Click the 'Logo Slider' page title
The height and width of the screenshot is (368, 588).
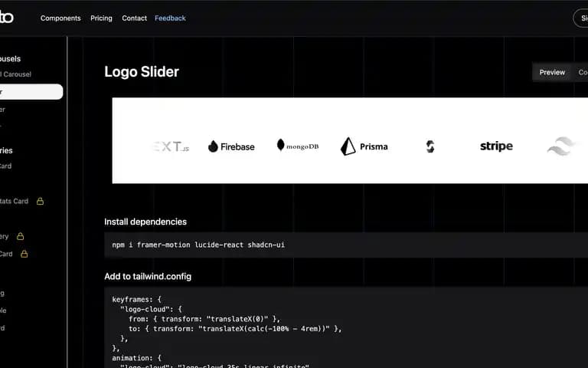(142, 72)
